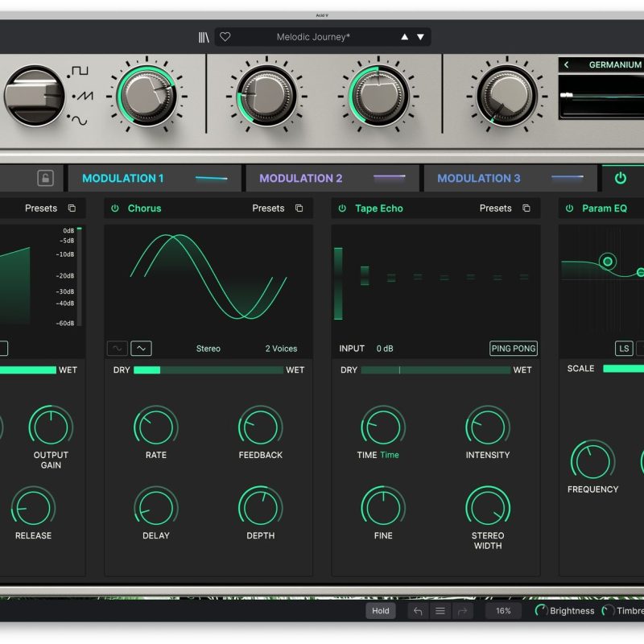The height and width of the screenshot is (644, 644).
Task: Select the square waveform shape
Action: pos(79,71)
